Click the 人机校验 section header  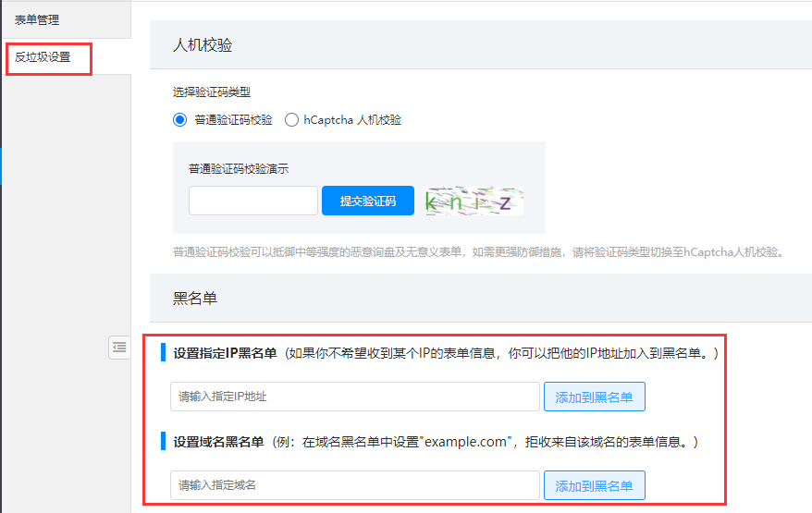coord(203,45)
